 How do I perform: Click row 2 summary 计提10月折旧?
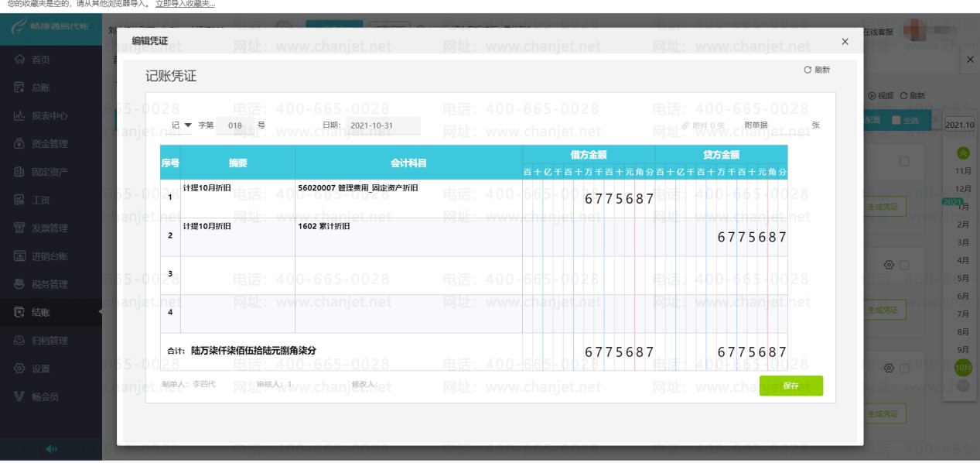coord(207,226)
